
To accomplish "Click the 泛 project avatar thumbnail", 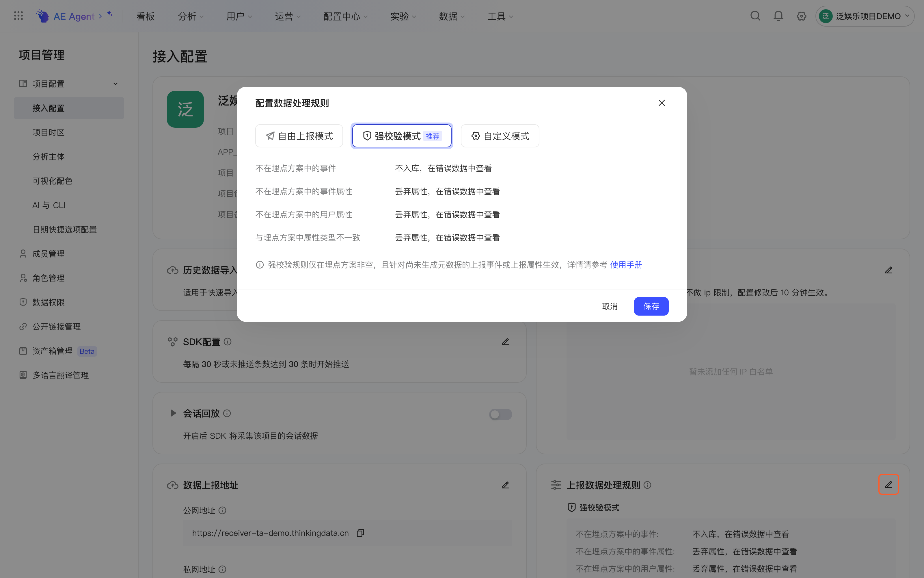I will [185, 109].
